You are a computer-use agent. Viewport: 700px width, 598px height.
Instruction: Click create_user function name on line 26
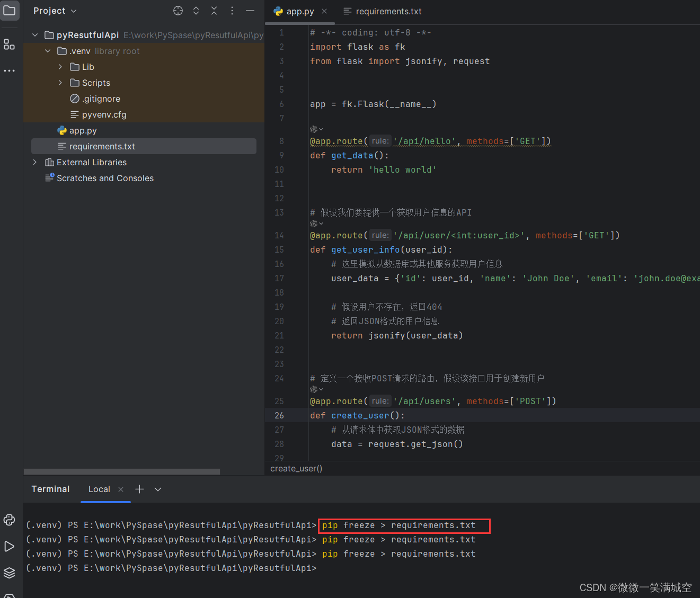tap(360, 415)
